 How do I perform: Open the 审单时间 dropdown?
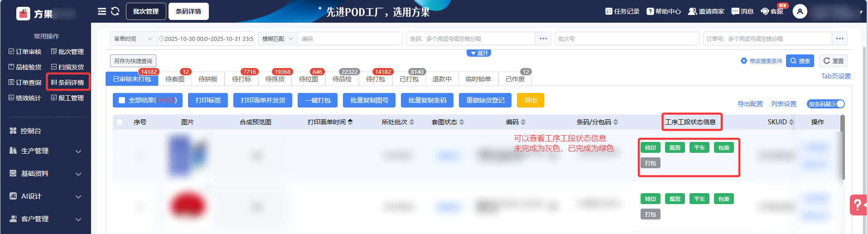133,39
